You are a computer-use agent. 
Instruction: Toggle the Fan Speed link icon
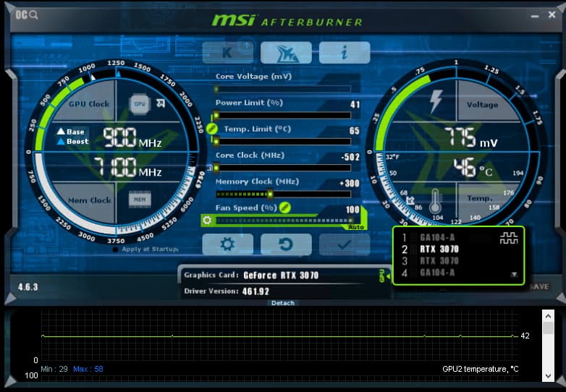(284, 208)
